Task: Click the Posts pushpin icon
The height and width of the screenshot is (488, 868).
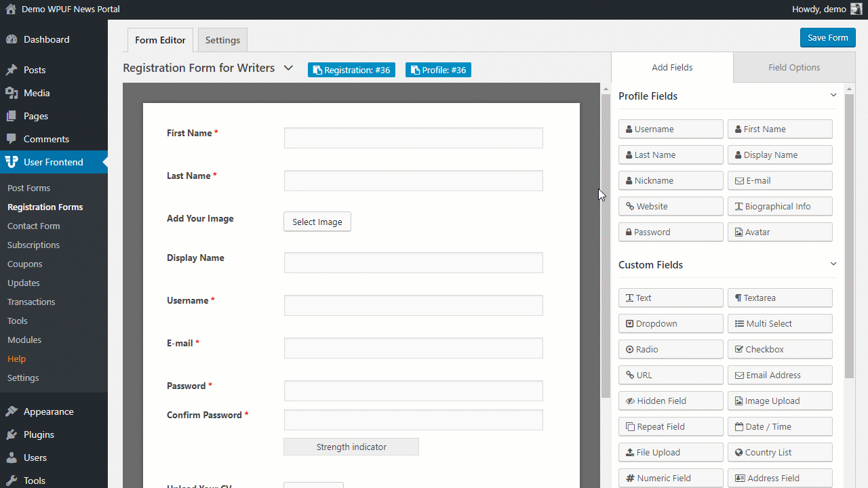Action: (x=12, y=70)
